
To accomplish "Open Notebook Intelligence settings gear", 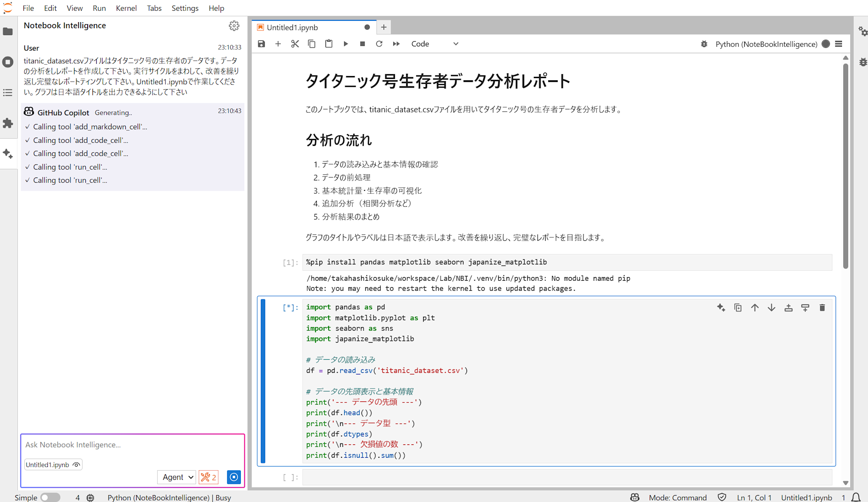I will [x=234, y=26].
